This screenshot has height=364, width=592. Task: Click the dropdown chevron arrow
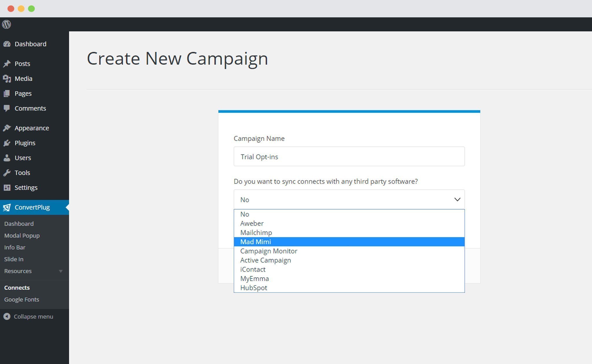457,199
